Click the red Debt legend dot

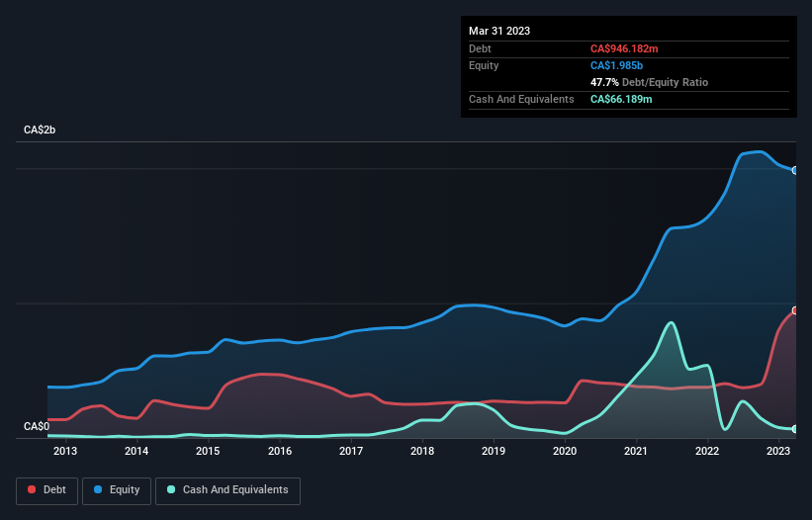(x=32, y=489)
